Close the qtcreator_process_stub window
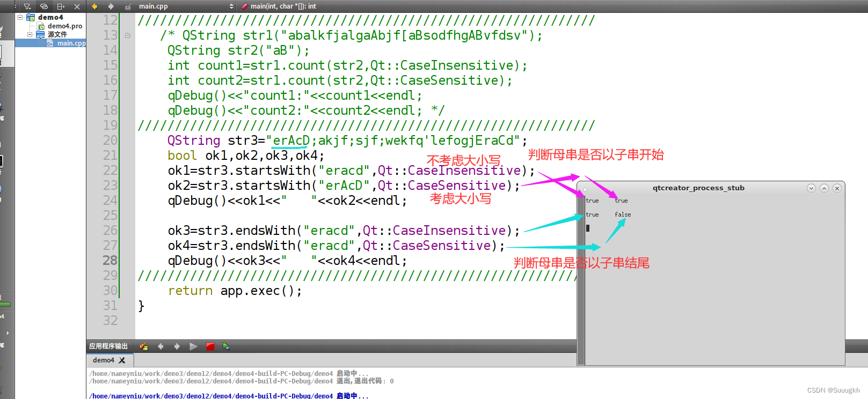Image resolution: width=868 pixels, height=399 pixels. pyautogui.click(x=837, y=188)
